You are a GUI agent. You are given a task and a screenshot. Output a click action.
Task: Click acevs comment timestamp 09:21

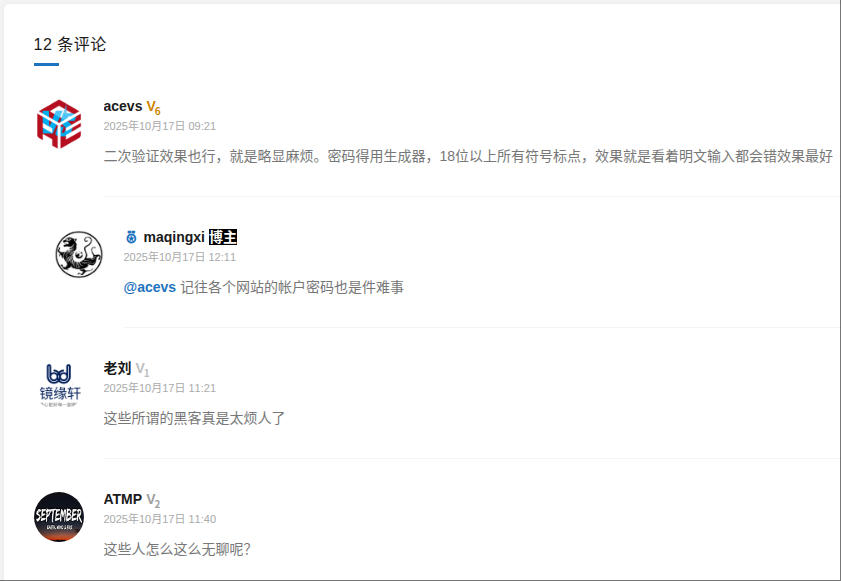click(x=160, y=126)
